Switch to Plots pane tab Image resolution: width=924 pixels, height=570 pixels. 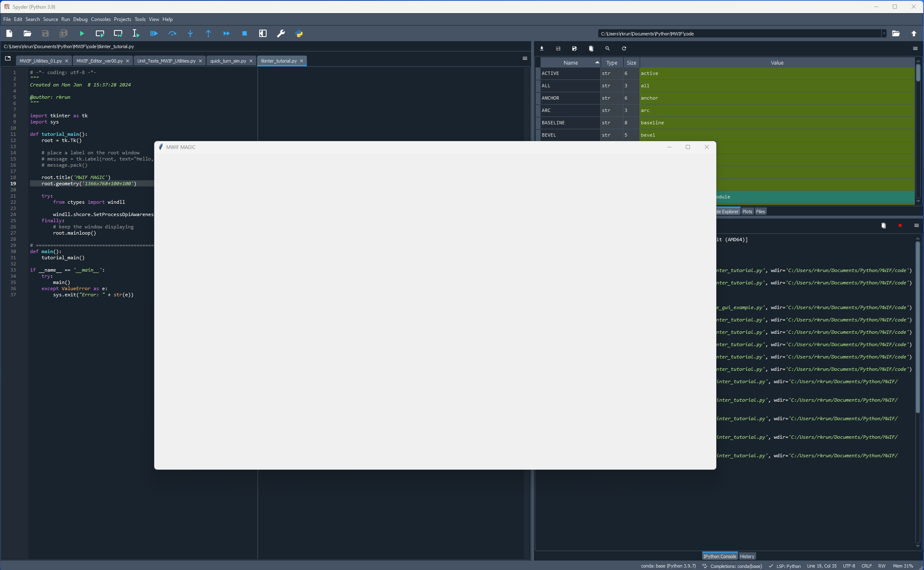click(x=747, y=212)
